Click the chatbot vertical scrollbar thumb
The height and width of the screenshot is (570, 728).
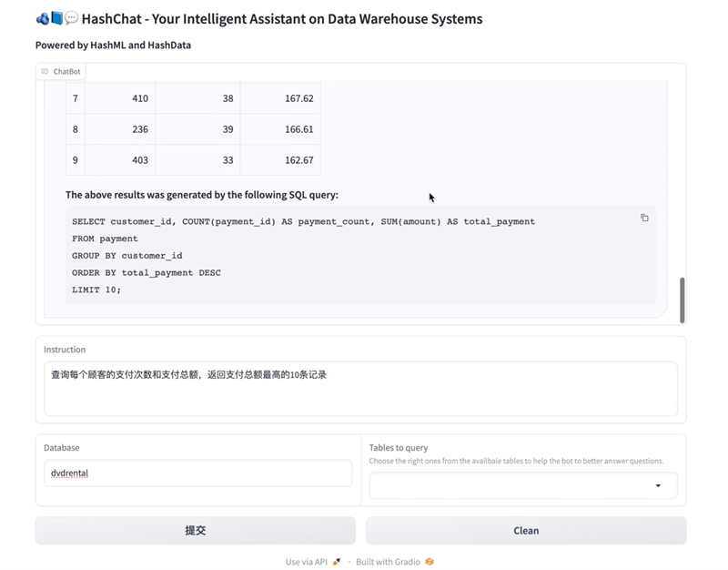click(682, 300)
